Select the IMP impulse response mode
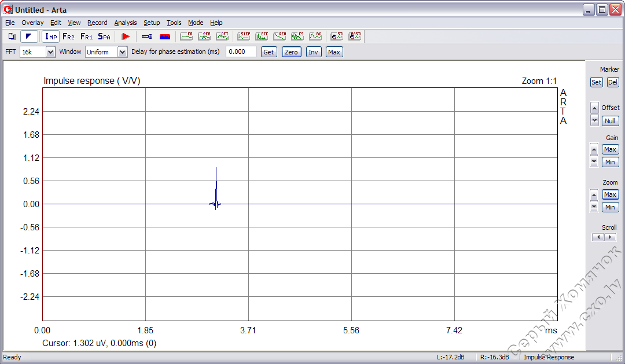Screen dimensions: 625x364 click(50, 36)
